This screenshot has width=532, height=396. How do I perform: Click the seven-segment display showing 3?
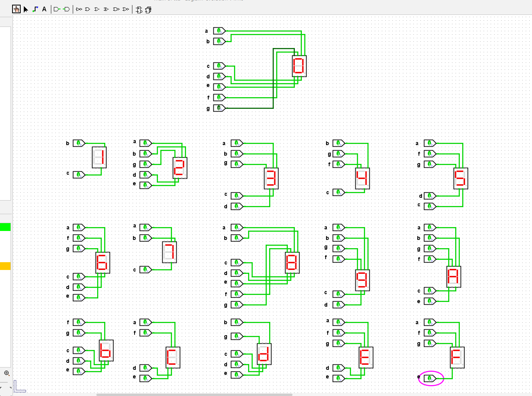coord(271,178)
